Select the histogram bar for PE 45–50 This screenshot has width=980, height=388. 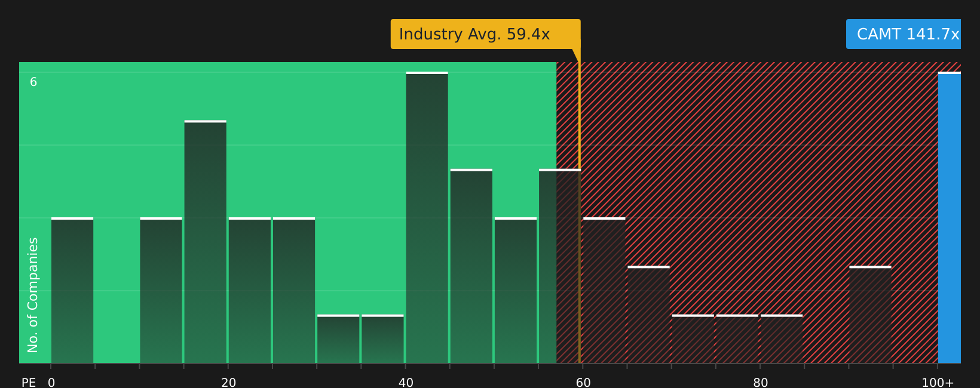[x=471, y=266]
